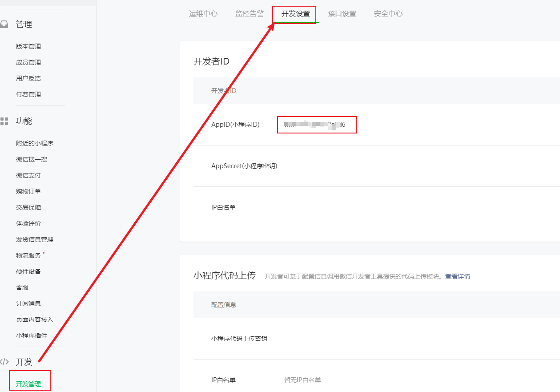Viewport: 560px width, 392px height.
Task: Open 用户反馈 in sidebar
Action: 28,78
